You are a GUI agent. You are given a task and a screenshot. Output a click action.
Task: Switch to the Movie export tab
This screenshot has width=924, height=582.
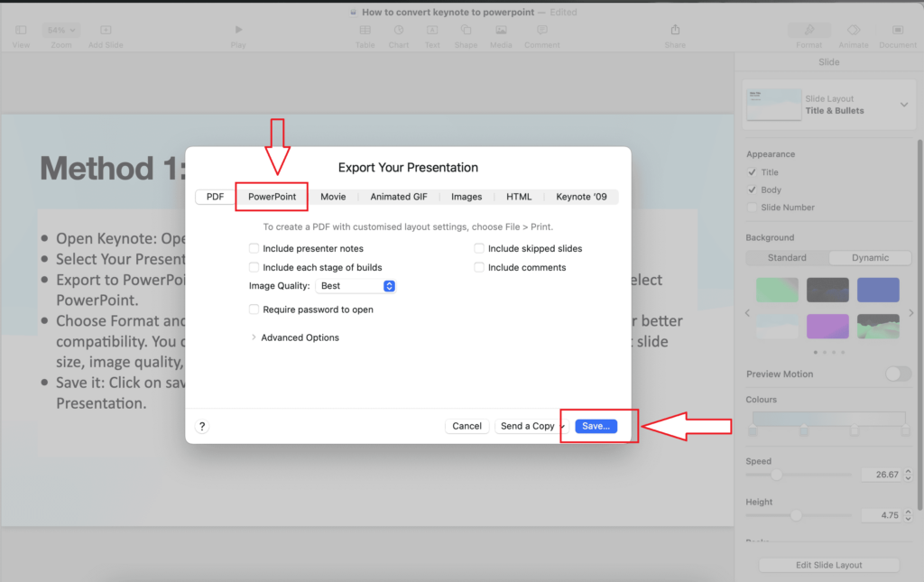[x=333, y=196]
